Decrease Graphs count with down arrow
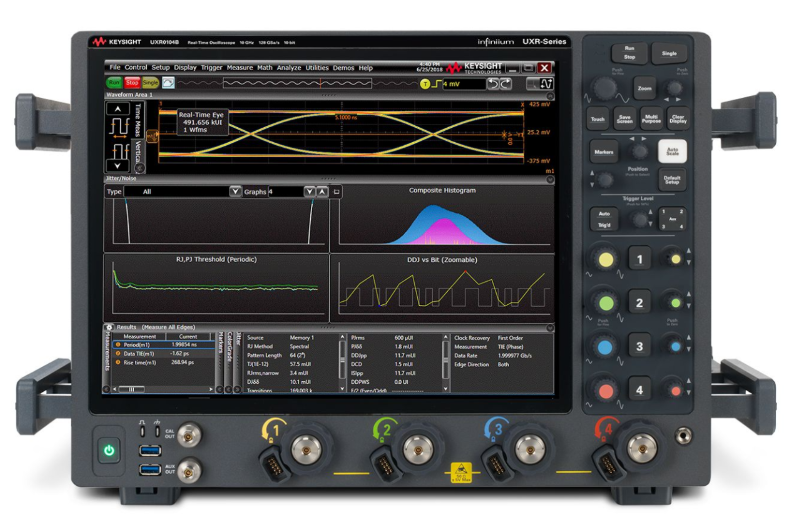This screenshot has height=521, width=812. (310, 191)
